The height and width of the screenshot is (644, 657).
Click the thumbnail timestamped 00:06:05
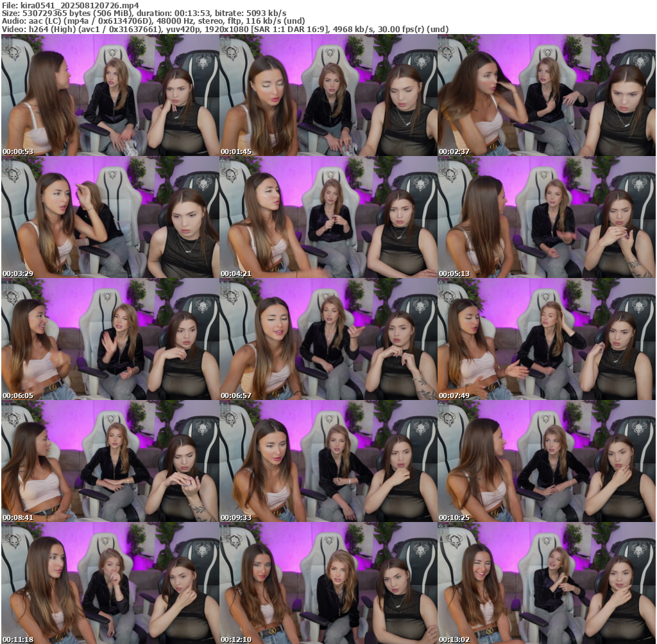point(110,339)
